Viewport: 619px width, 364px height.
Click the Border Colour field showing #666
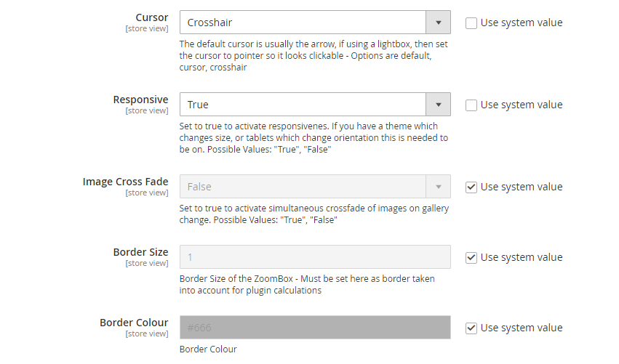315,328
